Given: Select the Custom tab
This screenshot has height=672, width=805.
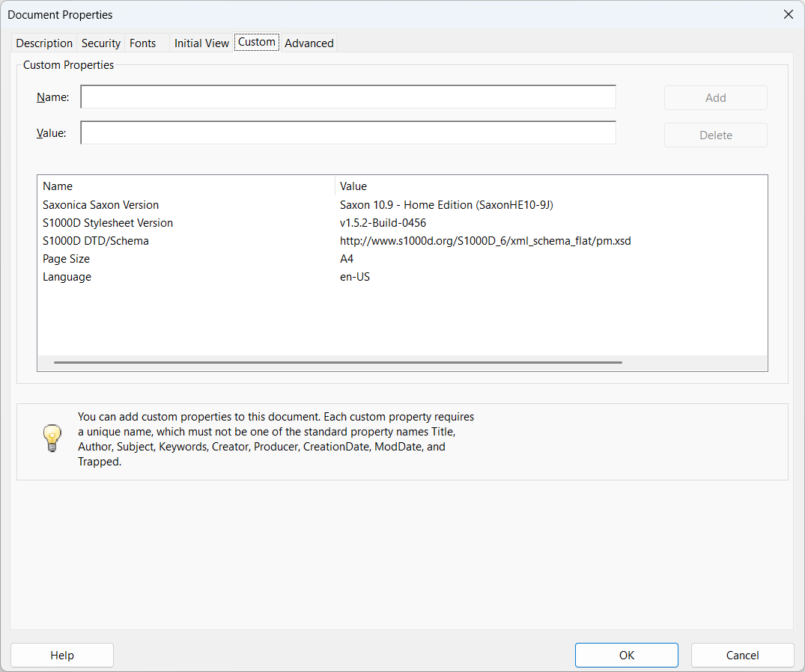Looking at the screenshot, I should [257, 42].
